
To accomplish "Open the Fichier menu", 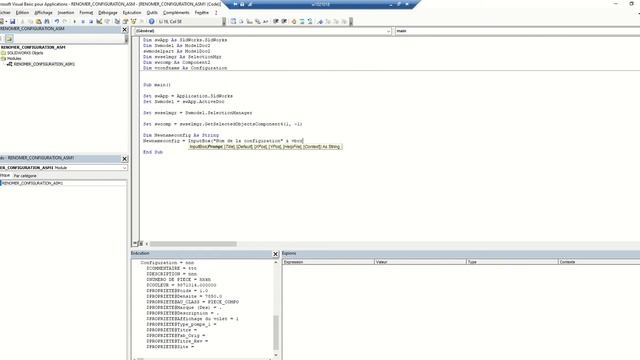I will pos(5,13).
